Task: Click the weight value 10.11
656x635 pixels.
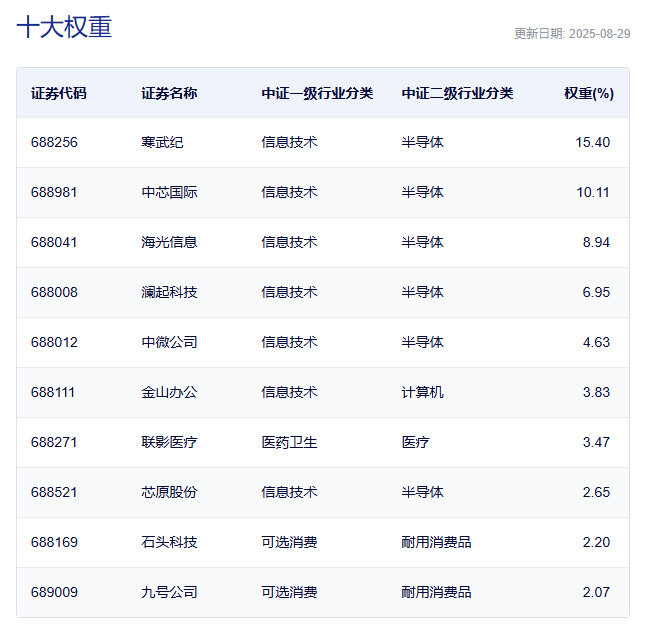Action: point(593,192)
